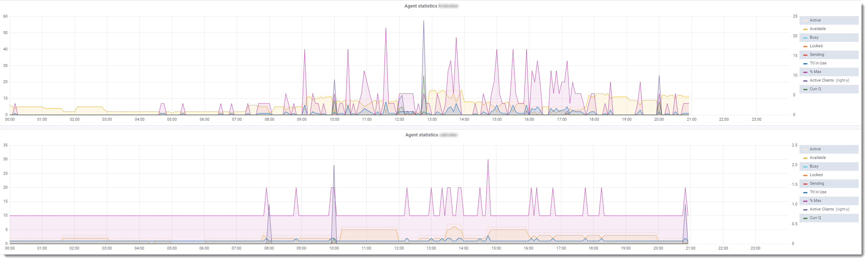Viewport: 868px width, 261px height.
Task: Click the red Sending swatch in top legend
Action: pyautogui.click(x=805, y=55)
